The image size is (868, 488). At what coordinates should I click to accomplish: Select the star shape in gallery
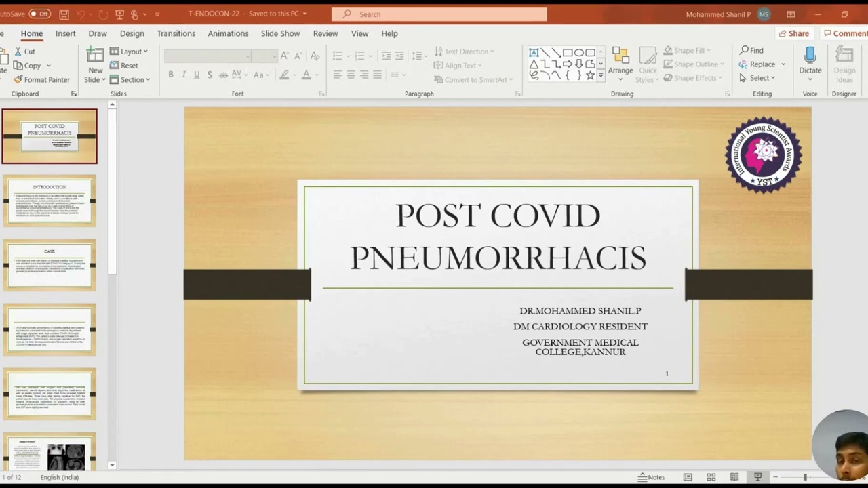click(590, 75)
